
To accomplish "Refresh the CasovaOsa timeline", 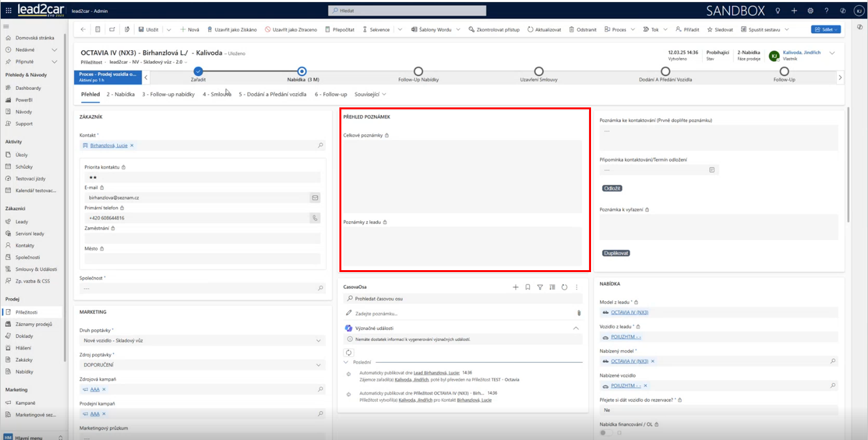I will click(x=564, y=286).
